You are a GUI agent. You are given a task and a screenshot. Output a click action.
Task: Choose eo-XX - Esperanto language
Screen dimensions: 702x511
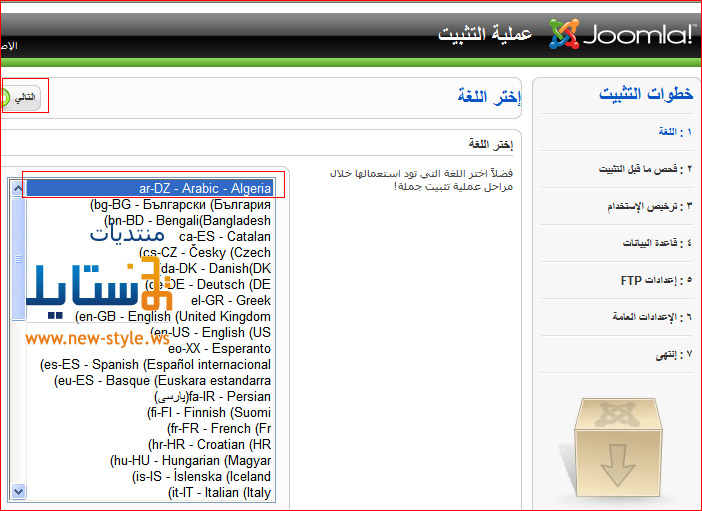pos(149,348)
